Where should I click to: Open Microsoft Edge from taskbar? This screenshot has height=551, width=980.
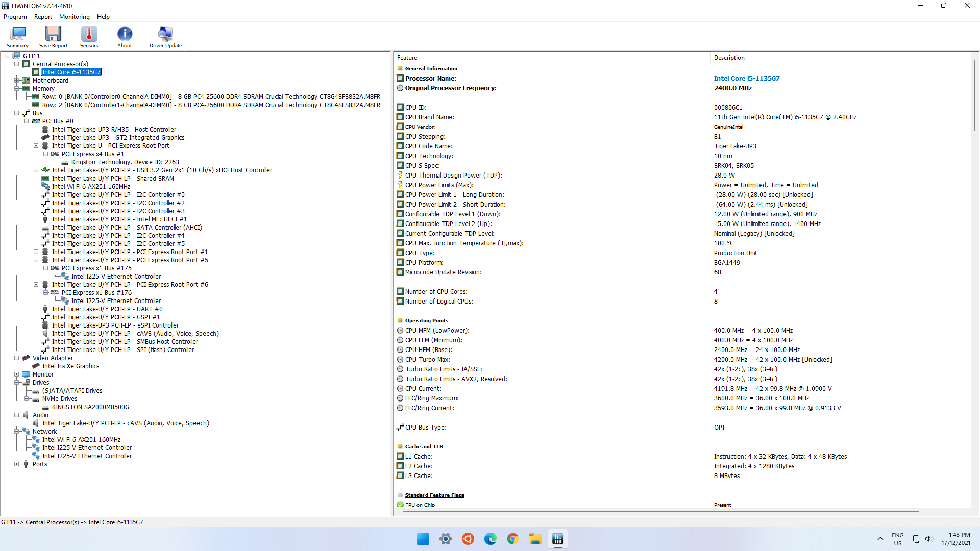tap(491, 539)
